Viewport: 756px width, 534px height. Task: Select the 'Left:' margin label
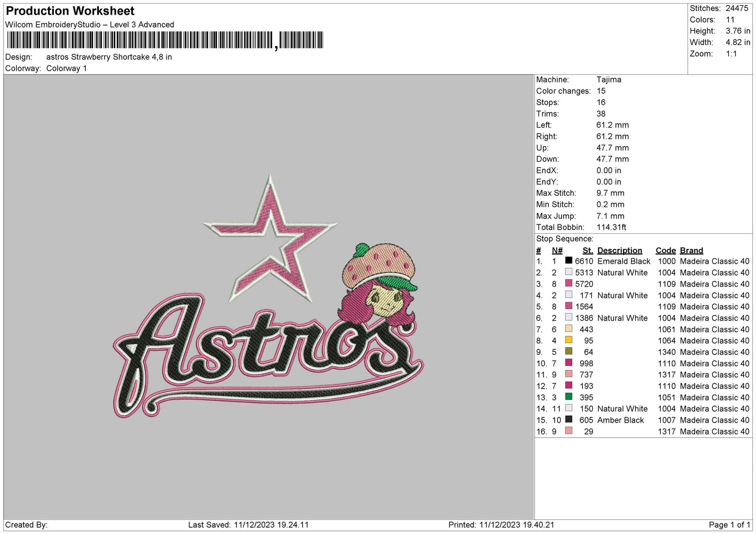click(544, 125)
